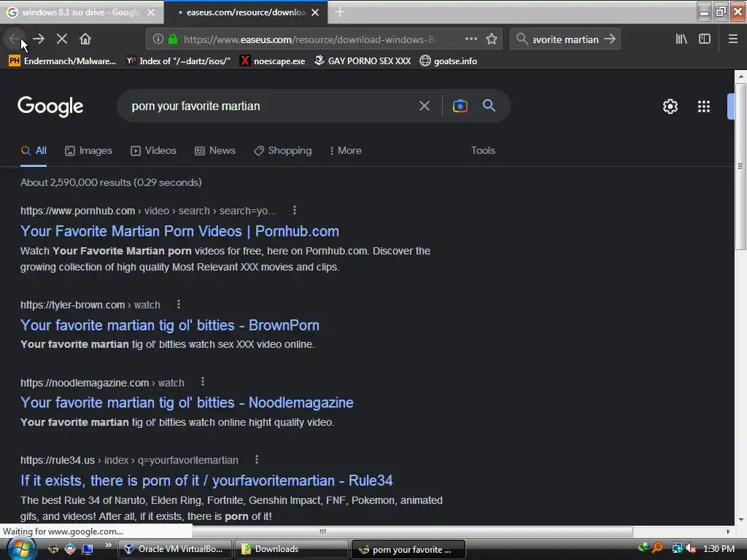The image size is (747, 560).
Task: Expand the More search filters dropdown
Action: [345, 150]
